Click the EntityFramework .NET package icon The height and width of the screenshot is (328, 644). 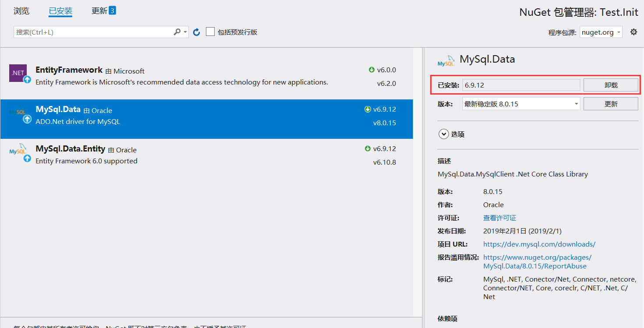coord(18,73)
